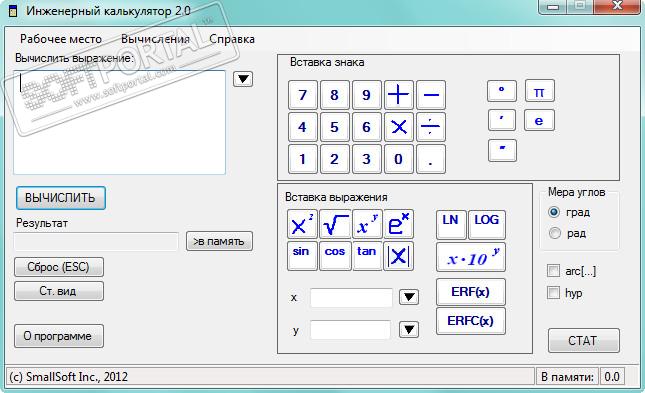The image size is (645, 393).
Task: Insert tan function
Action: click(367, 256)
